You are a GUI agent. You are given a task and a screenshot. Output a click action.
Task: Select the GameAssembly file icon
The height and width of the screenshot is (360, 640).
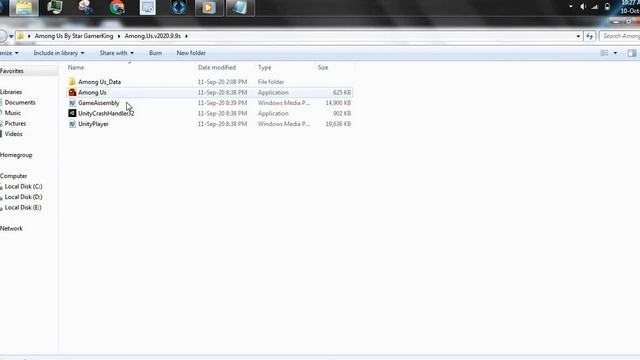(72, 103)
